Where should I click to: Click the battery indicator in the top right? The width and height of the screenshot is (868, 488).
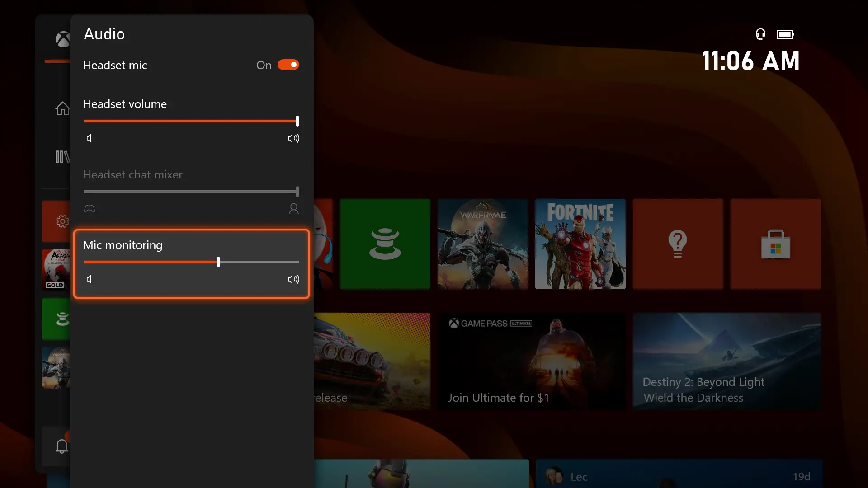[x=785, y=34]
